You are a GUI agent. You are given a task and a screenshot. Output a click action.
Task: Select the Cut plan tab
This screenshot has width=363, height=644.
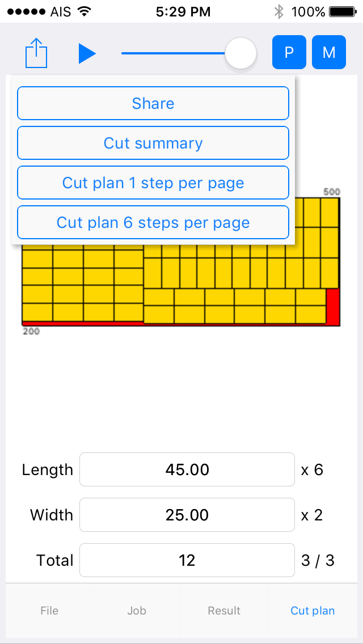coord(313,611)
